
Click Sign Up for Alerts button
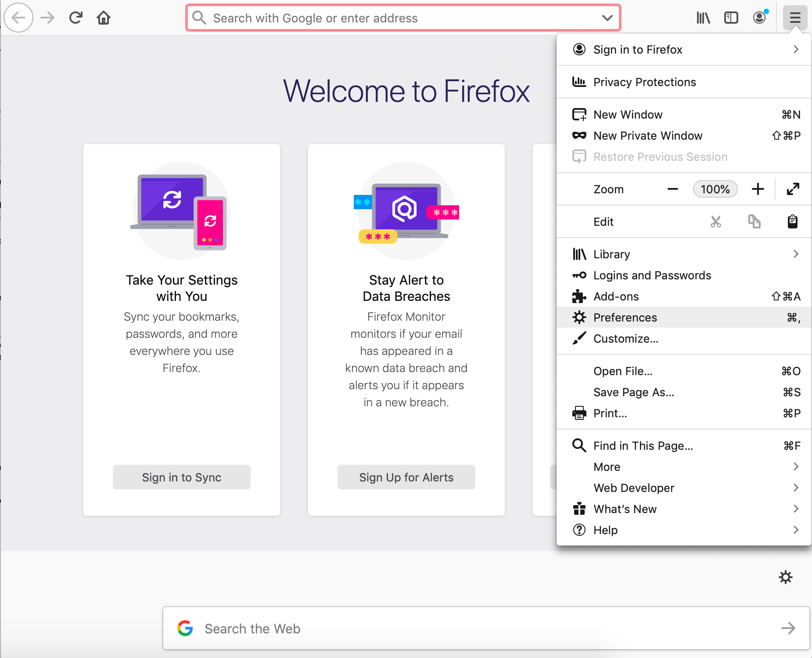pyautogui.click(x=406, y=477)
